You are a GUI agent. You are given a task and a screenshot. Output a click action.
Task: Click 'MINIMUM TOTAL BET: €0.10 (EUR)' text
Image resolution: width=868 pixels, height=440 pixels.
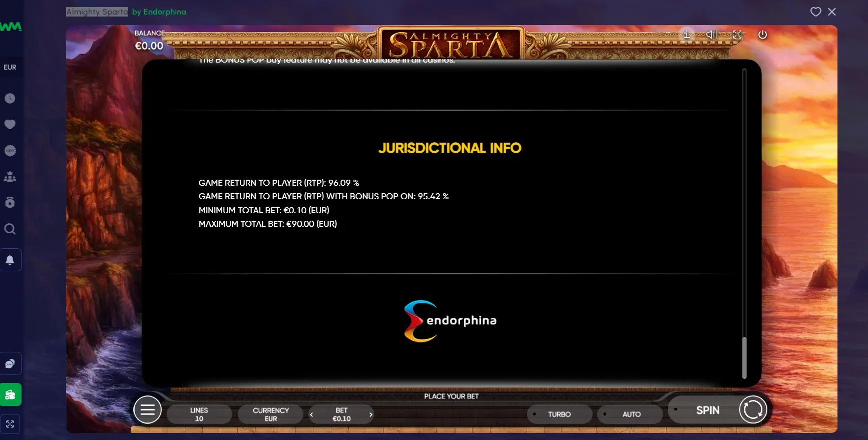[x=264, y=210]
